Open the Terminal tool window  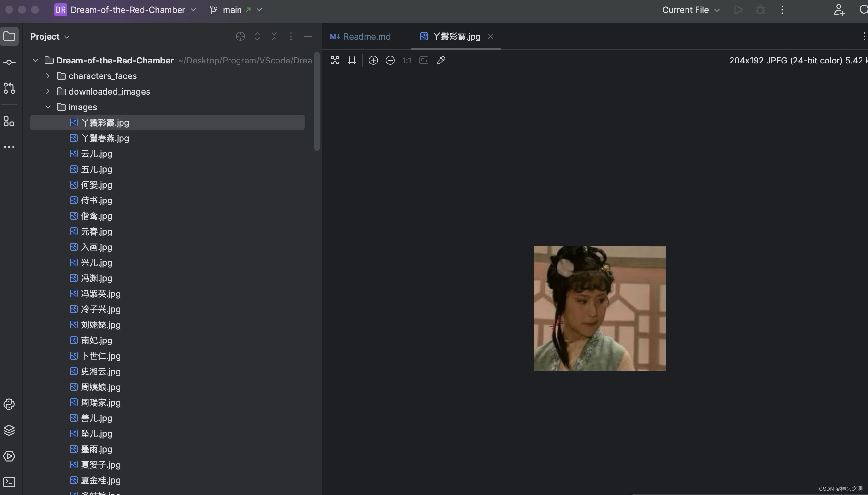tap(9, 482)
